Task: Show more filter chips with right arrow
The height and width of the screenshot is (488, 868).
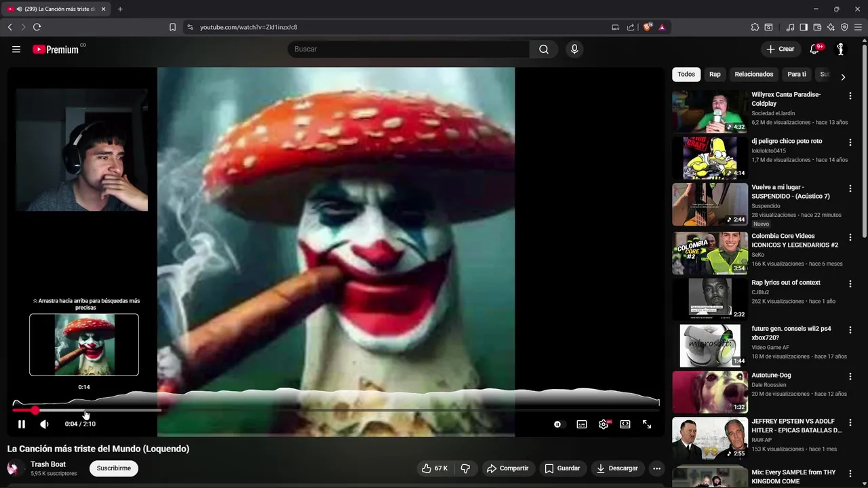Action: pyautogui.click(x=843, y=77)
